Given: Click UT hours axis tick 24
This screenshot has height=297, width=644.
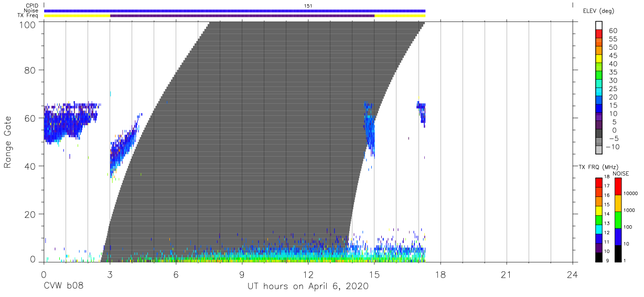Looking at the screenshot, I should (573, 274).
